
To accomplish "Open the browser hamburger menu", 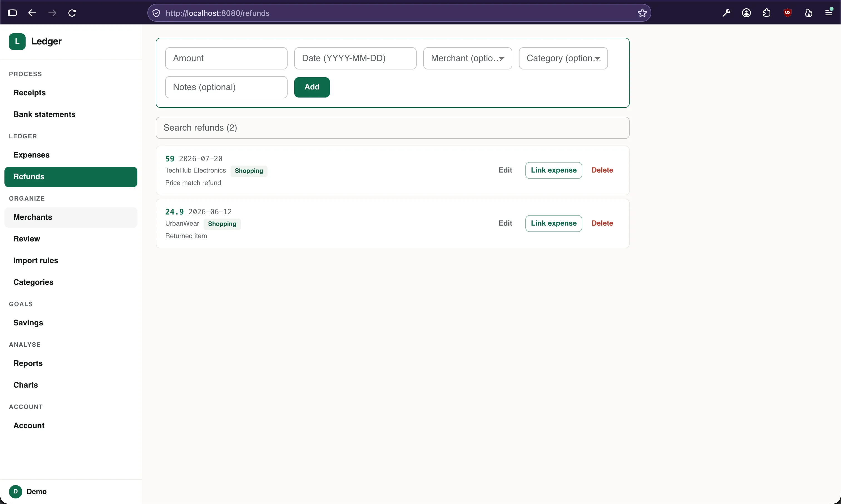I will point(829,13).
